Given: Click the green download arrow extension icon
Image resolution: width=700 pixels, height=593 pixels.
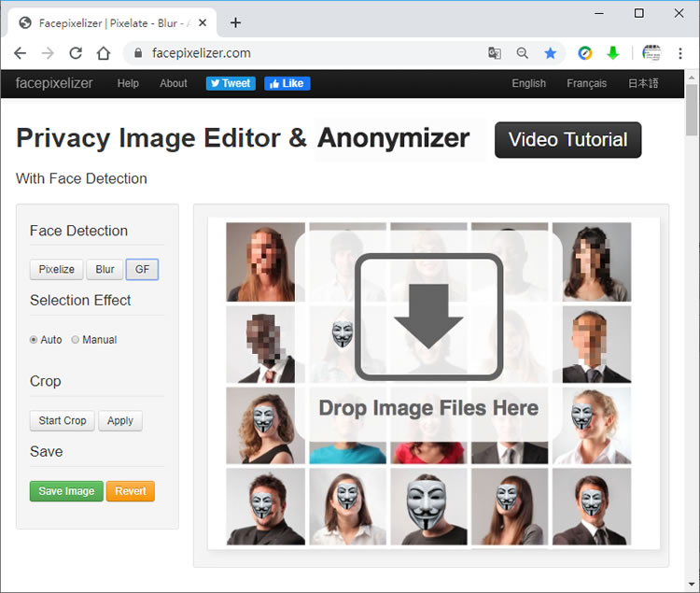Looking at the screenshot, I should [613, 53].
